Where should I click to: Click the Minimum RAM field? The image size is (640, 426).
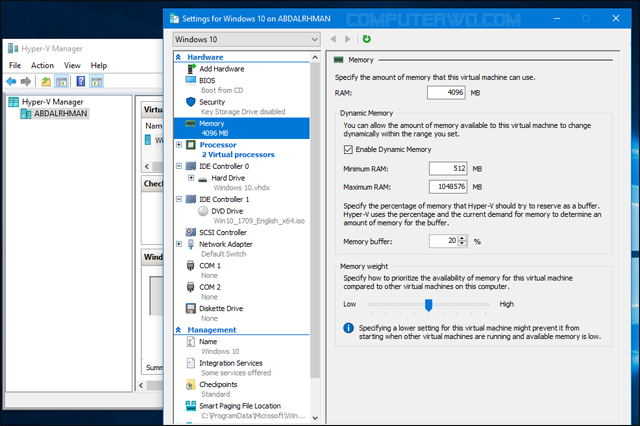(x=448, y=169)
